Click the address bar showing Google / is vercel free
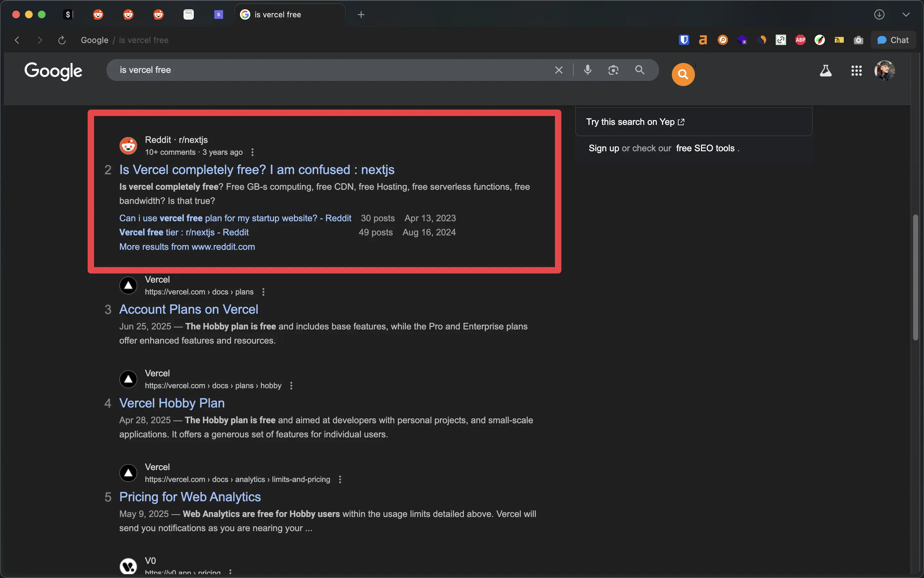This screenshot has width=924, height=578. click(124, 40)
